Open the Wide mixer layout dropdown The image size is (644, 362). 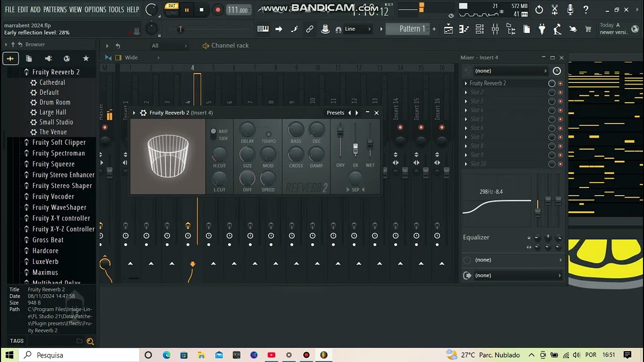[x=138, y=58]
